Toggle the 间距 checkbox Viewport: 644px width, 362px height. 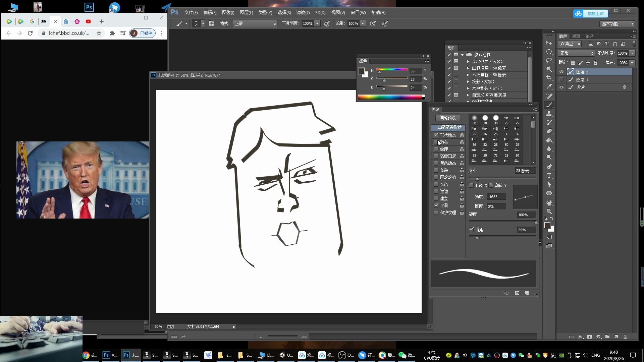pyautogui.click(x=472, y=230)
